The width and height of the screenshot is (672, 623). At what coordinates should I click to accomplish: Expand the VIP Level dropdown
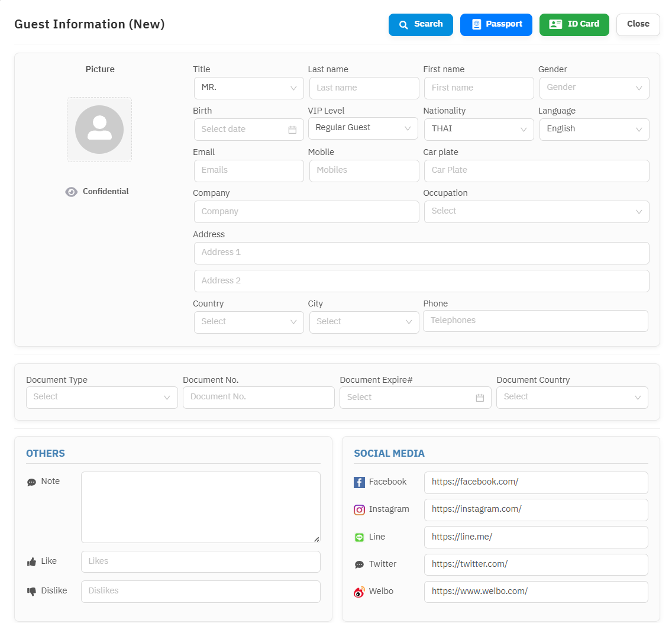pyautogui.click(x=363, y=128)
